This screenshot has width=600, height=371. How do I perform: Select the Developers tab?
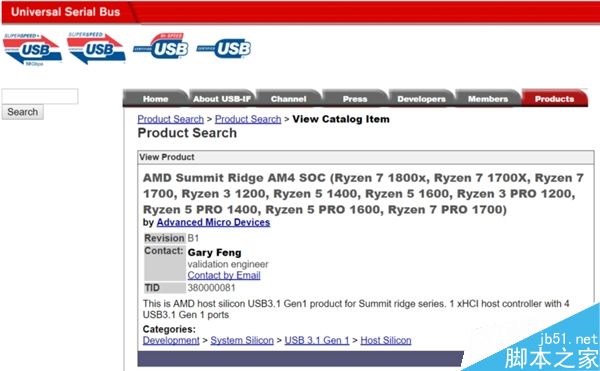[421, 99]
